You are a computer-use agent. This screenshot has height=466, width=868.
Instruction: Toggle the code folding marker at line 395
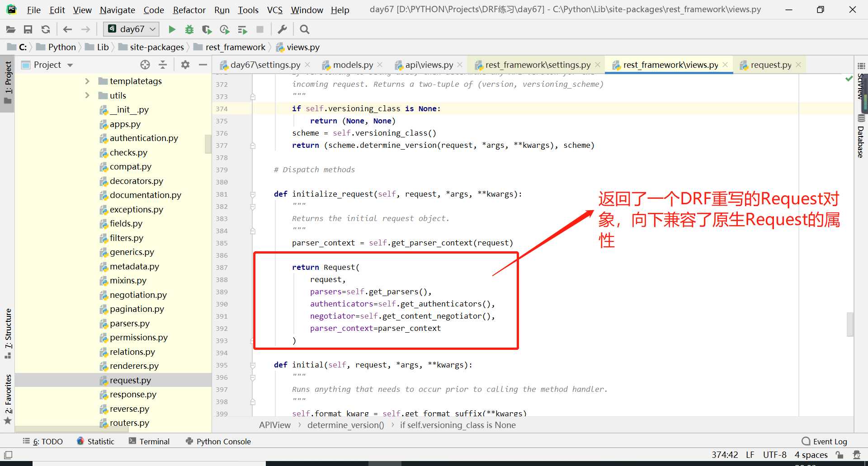pos(253,365)
